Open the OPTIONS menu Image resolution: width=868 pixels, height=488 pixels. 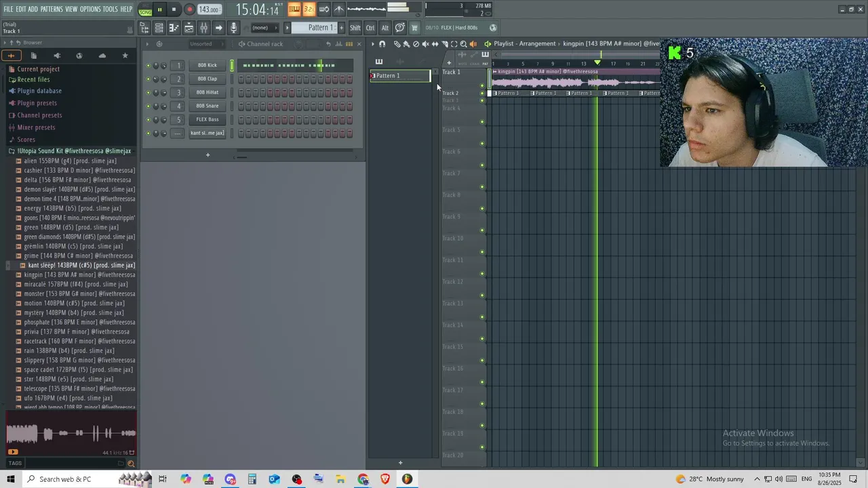[x=90, y=9]
